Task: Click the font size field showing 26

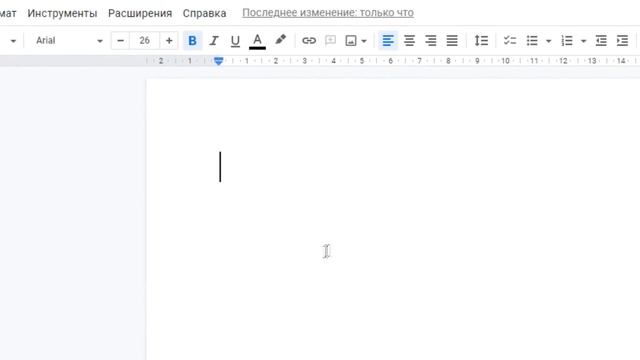Action: (144, 40)
